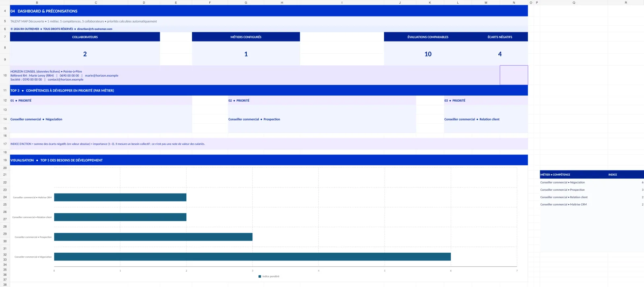
Task: Select column I header
Action: tap(342, 2)
